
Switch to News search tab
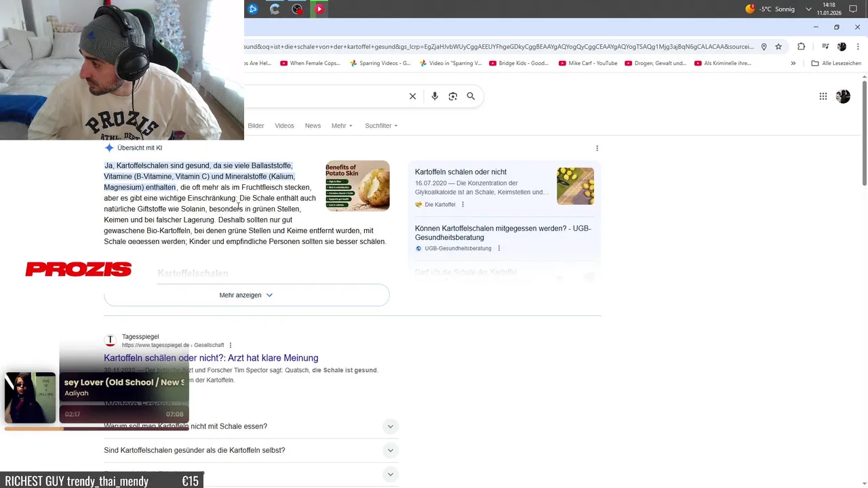coord(313,125)
